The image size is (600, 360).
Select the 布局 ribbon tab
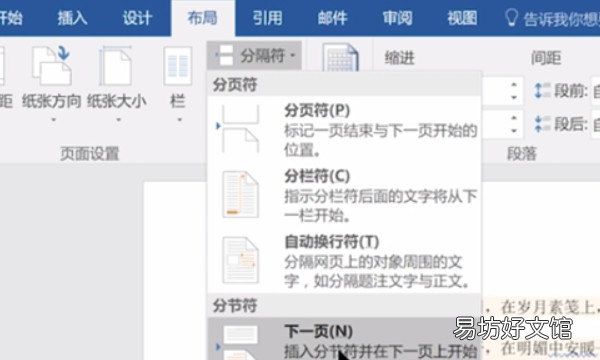click(x=202, y=18)
